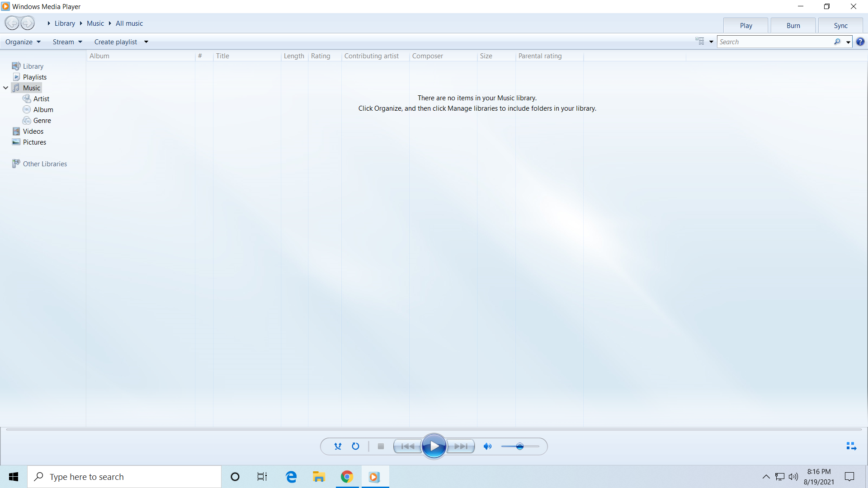
Task: Open the Windows Start menu
Action: [x=14, y=477]
